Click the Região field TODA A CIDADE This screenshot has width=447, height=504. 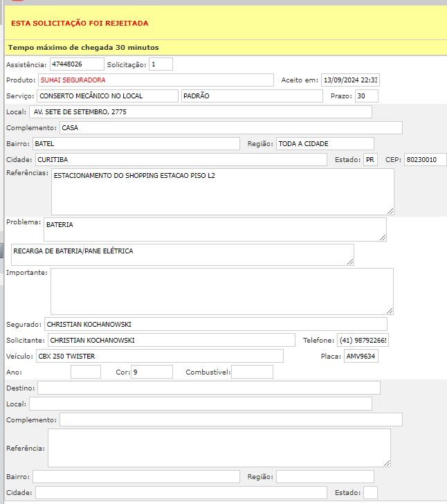click(x=325, y=144)
